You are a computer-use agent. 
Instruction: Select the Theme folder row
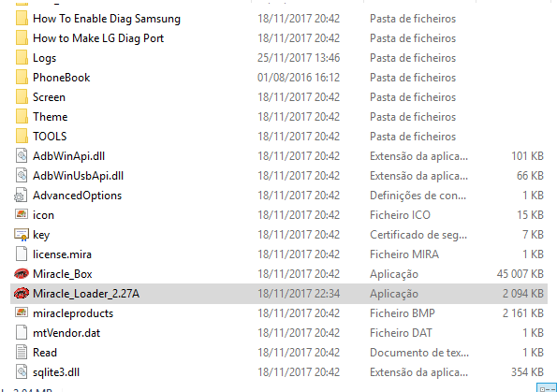click(279, 117)
